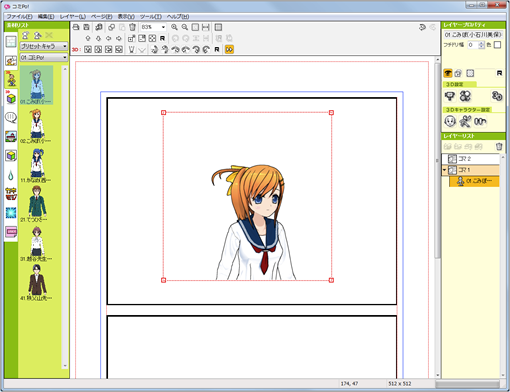The width and height of the screenshot is (510, 392).
Task: Click the trash can icon in the top toolbar
Action: tap(132, 27)
